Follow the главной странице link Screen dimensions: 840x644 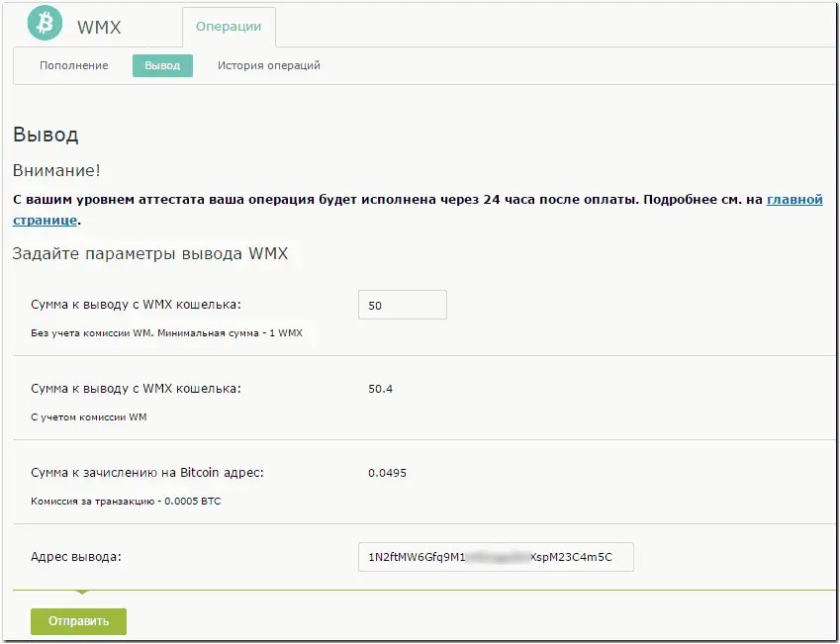(x=794, y=199)
